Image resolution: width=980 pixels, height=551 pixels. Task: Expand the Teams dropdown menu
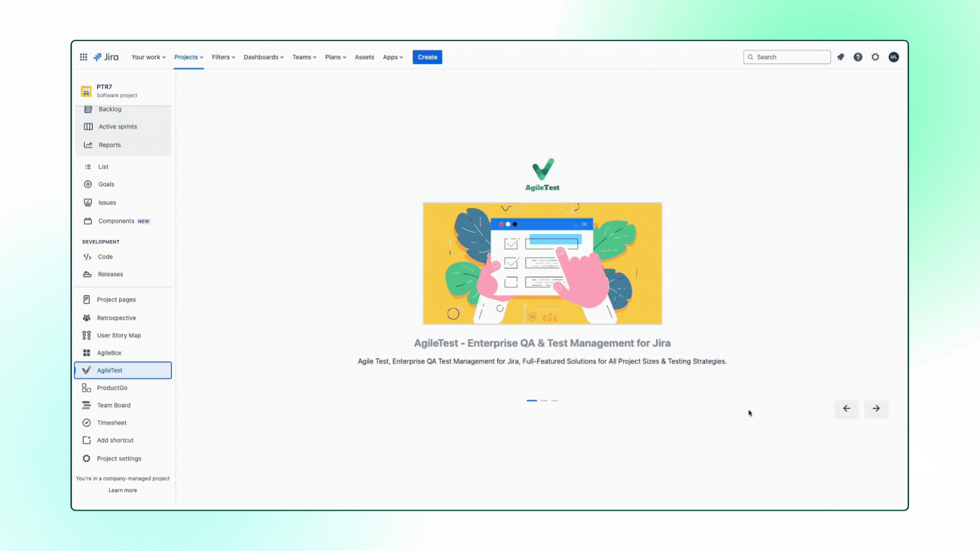click(304, 57)
